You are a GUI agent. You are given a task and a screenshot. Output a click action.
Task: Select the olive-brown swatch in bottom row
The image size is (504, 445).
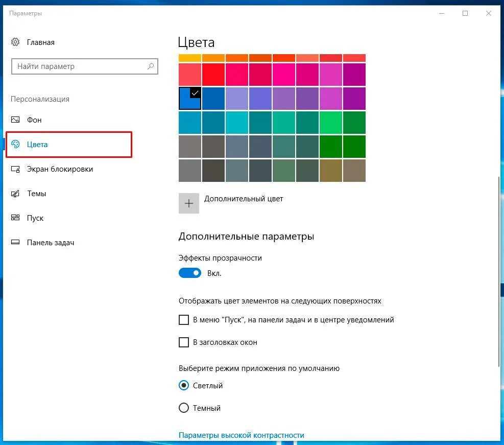coord(330,171)
